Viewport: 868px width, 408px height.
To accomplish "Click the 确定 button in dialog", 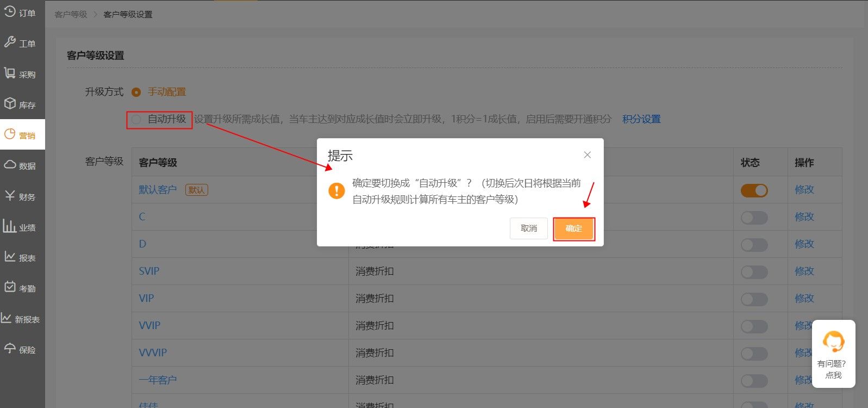I will coord(574,228).
